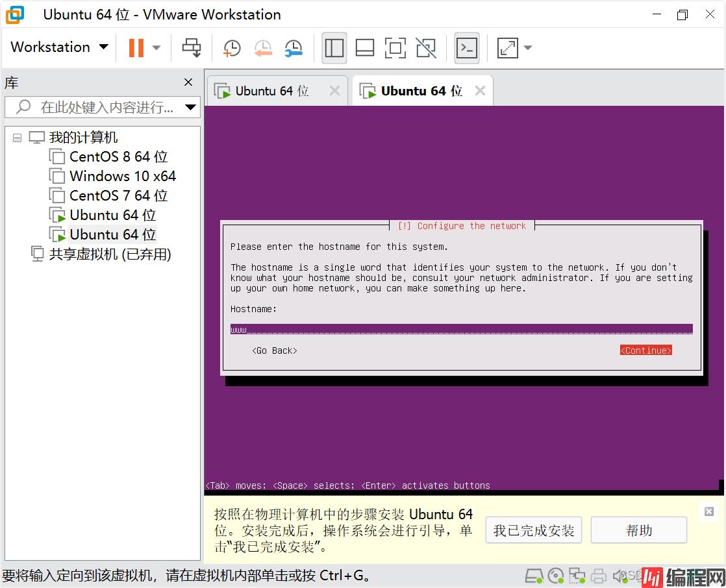726x588 pixels.
Task: Open the snapshot manager
Action: 294,47
